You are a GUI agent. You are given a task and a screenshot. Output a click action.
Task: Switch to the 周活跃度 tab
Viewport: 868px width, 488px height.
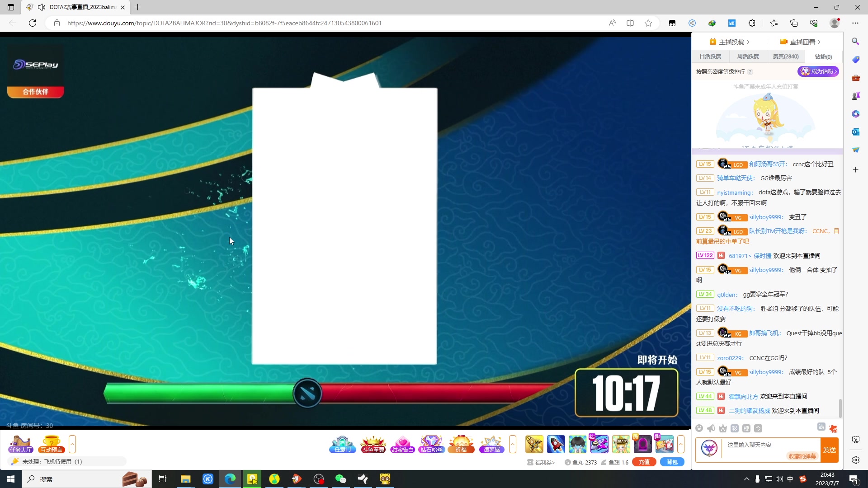(748, 56)
